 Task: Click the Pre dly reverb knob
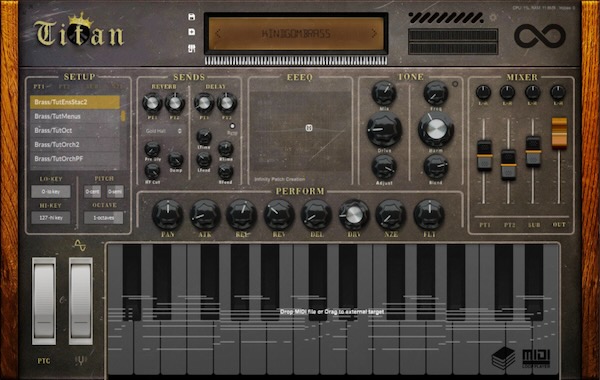point(152,149)
